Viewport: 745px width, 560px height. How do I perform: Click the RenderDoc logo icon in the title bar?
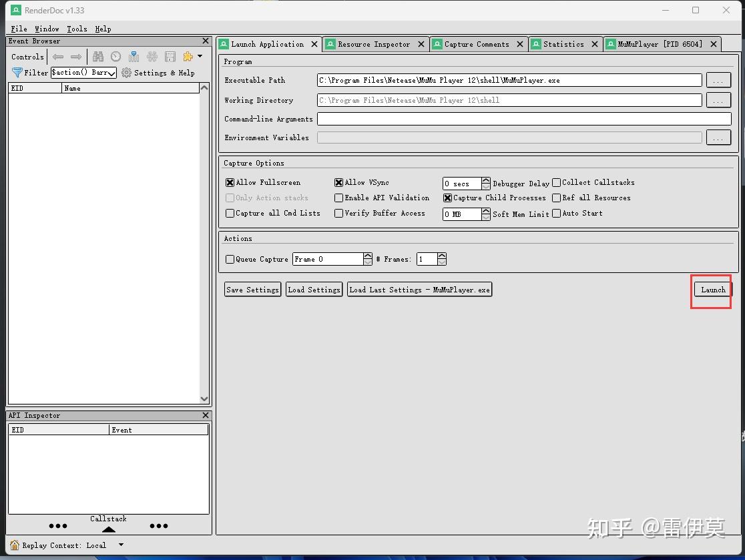15,10
